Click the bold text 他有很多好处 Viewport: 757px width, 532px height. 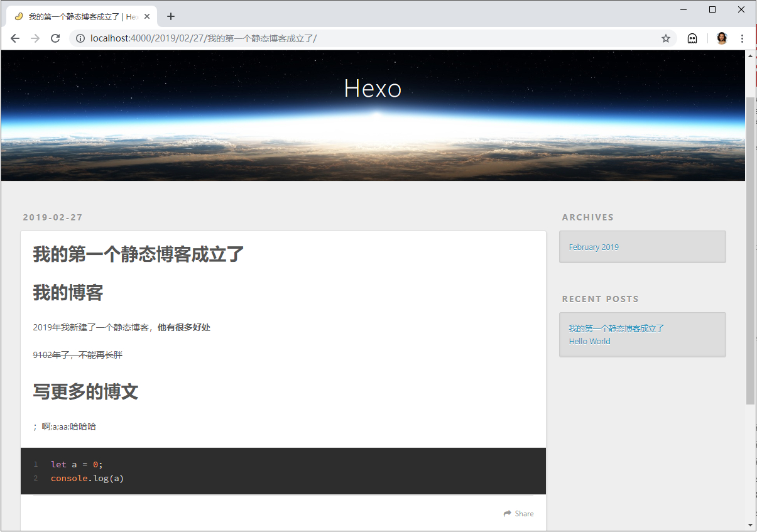coord(184,327)
